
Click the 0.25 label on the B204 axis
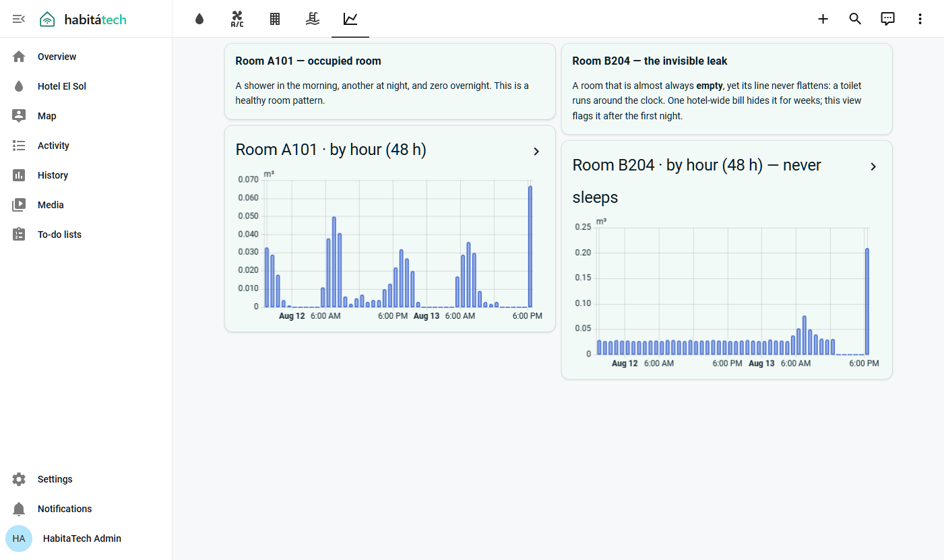tap(583, 227)
